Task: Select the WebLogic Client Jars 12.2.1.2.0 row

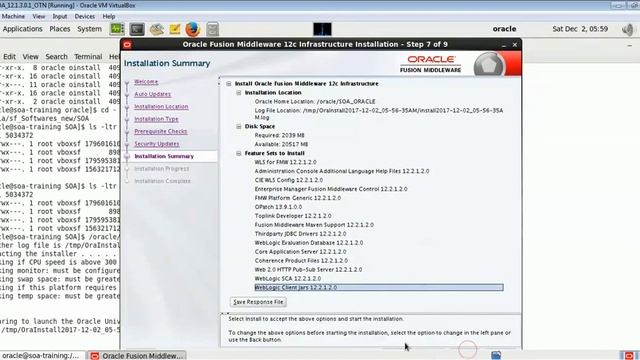Action: click(379, 288)
